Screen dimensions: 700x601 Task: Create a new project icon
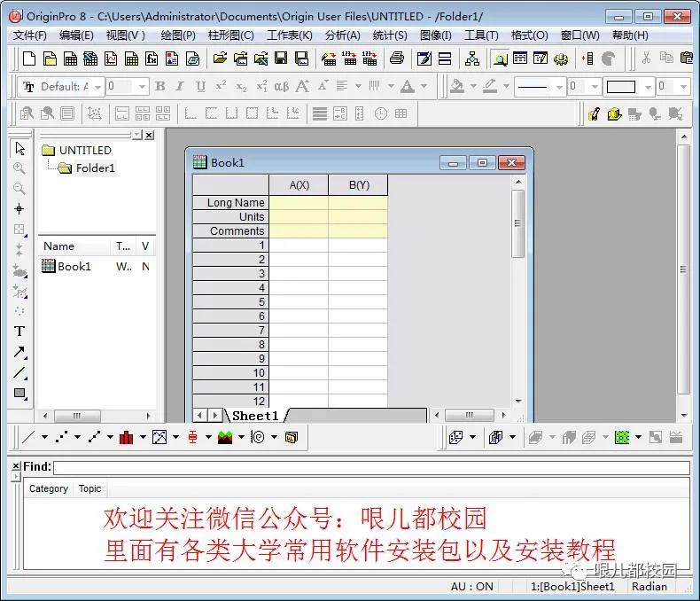pos(29,59)
